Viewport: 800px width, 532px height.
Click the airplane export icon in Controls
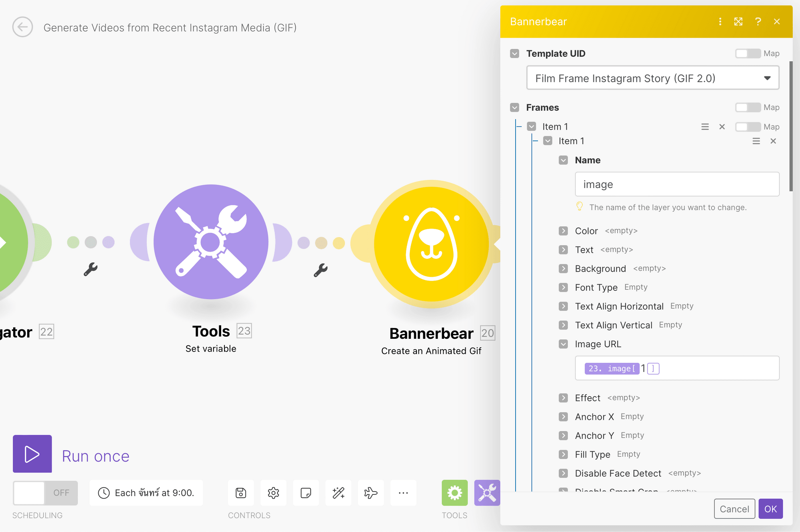[x=370, y=493]
